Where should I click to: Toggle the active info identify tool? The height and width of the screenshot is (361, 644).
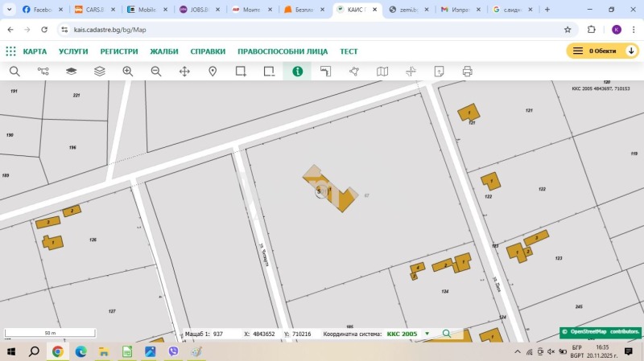click(297, 72)
